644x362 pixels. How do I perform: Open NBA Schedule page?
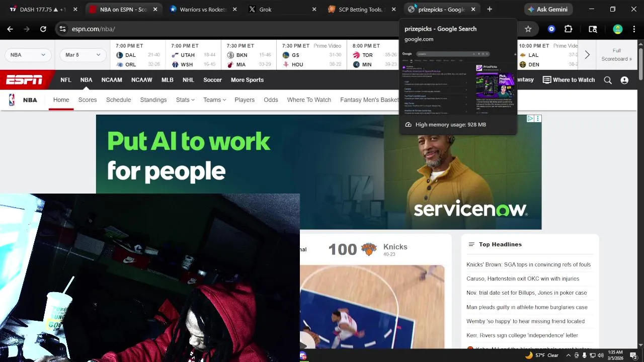[x=118, y=100]
